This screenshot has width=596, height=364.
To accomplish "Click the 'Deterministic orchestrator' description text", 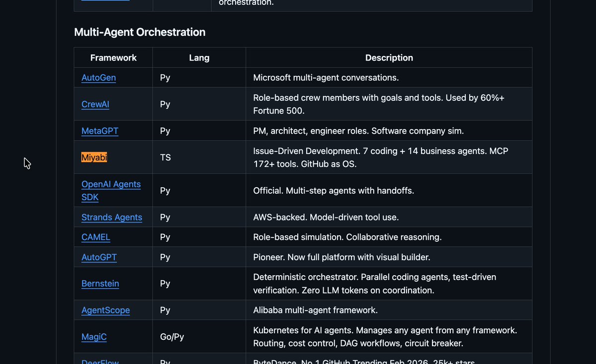I will tap(374, 284).
